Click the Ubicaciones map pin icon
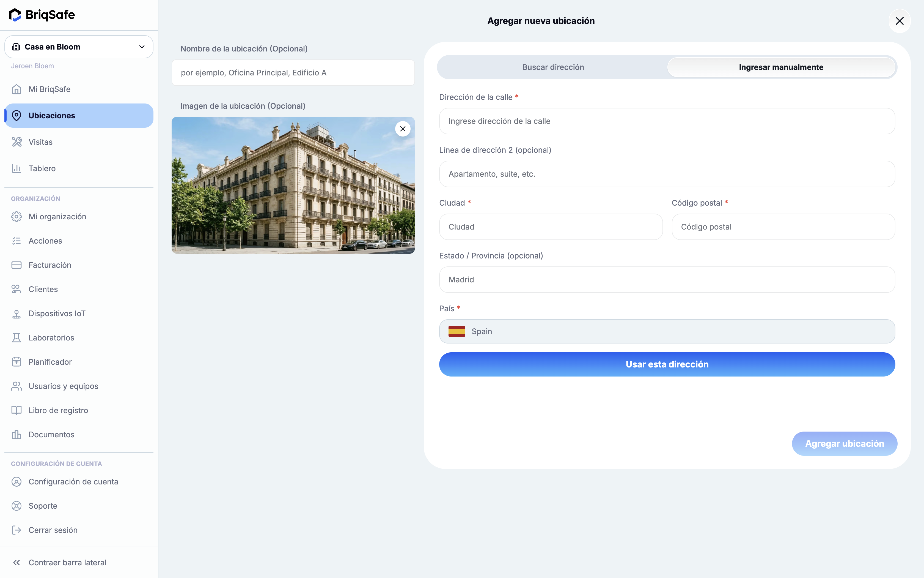 pos(16,115)
